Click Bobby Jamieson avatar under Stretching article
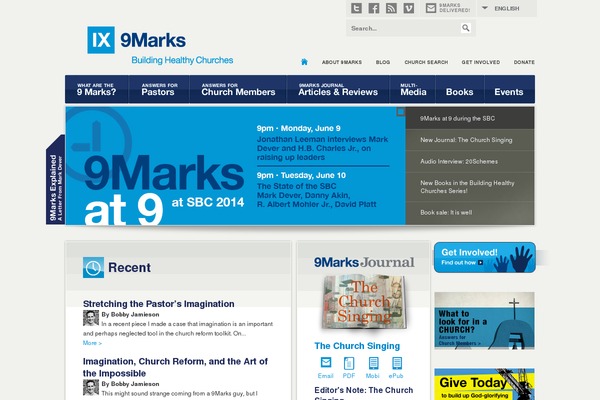Image resolution: width=600 pixels, height=400 pixels. [x=91, y=318]
